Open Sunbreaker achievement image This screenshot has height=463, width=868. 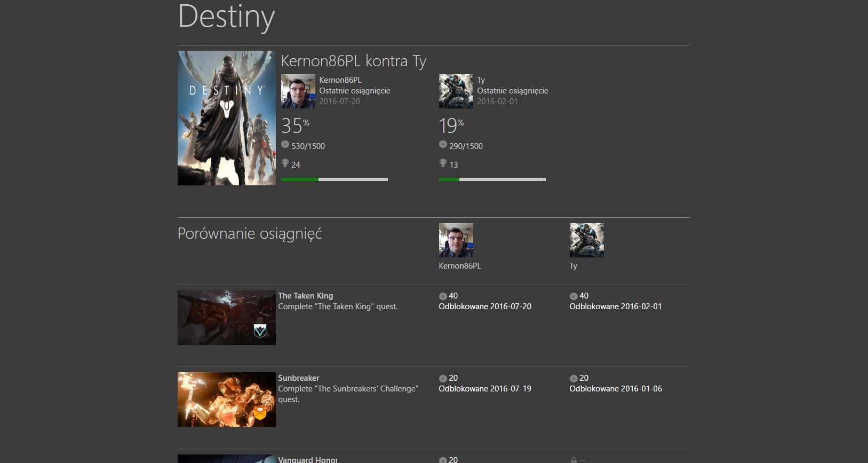click(x=227, y=399)
